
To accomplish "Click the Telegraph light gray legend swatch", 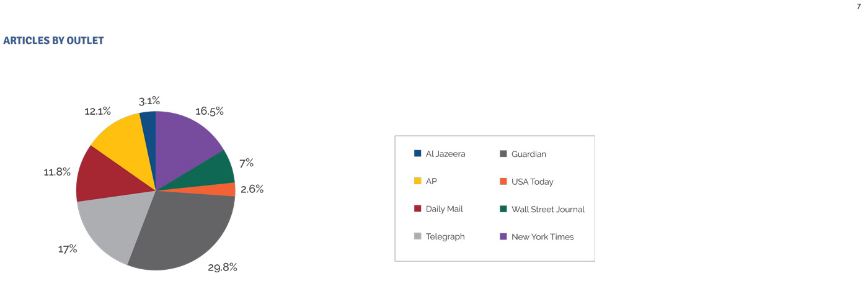I will tap(417, 236).
